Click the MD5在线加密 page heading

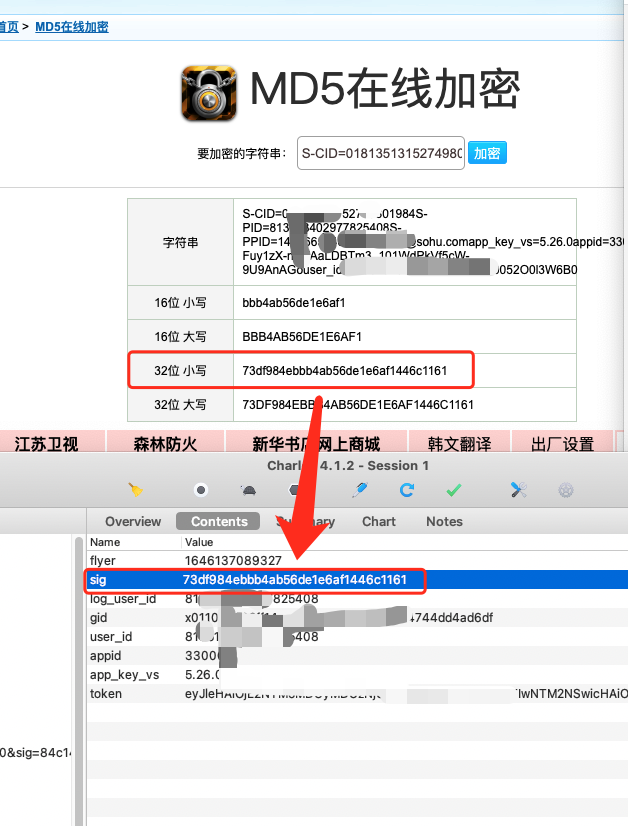click(x=385, y=90)
